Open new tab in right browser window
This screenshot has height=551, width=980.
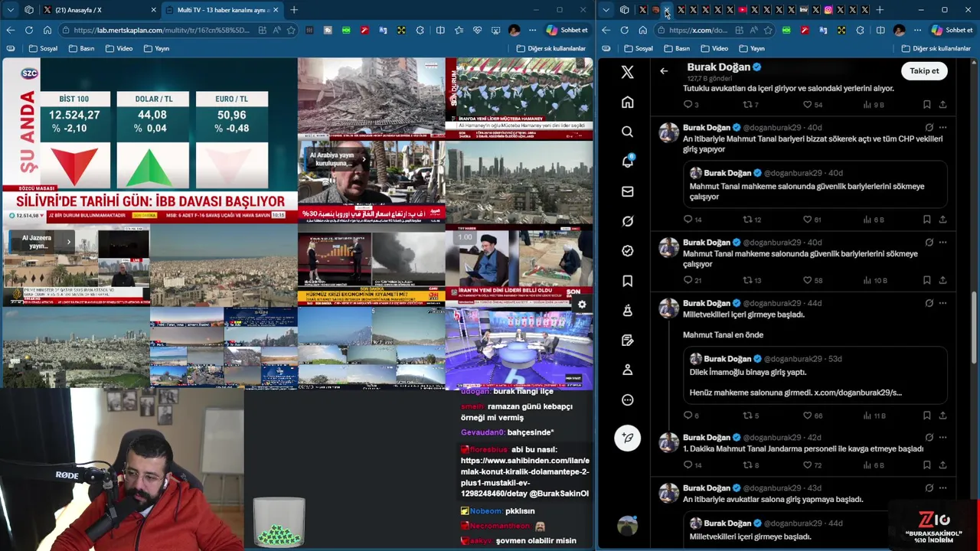[x=879, y=10]
